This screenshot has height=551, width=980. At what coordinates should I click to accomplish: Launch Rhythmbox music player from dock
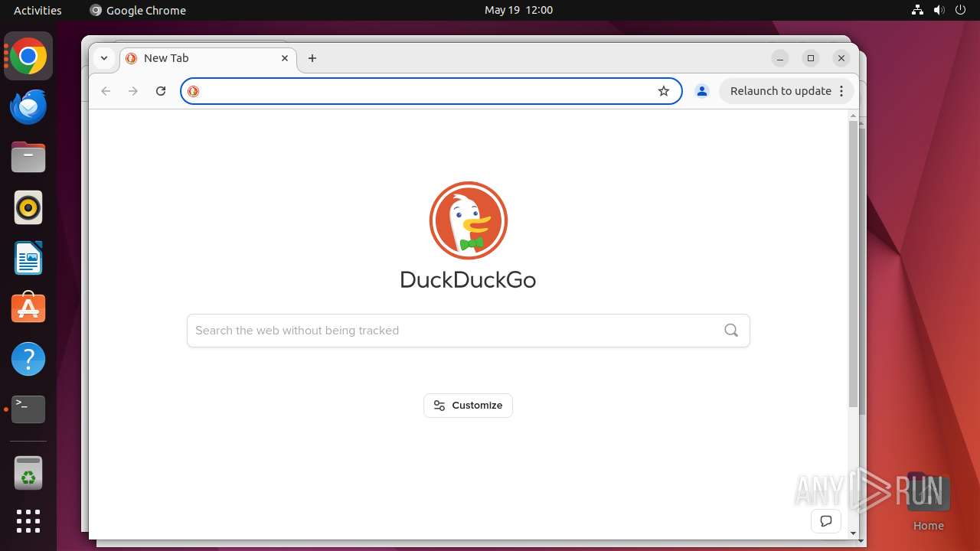pos(28,207)
